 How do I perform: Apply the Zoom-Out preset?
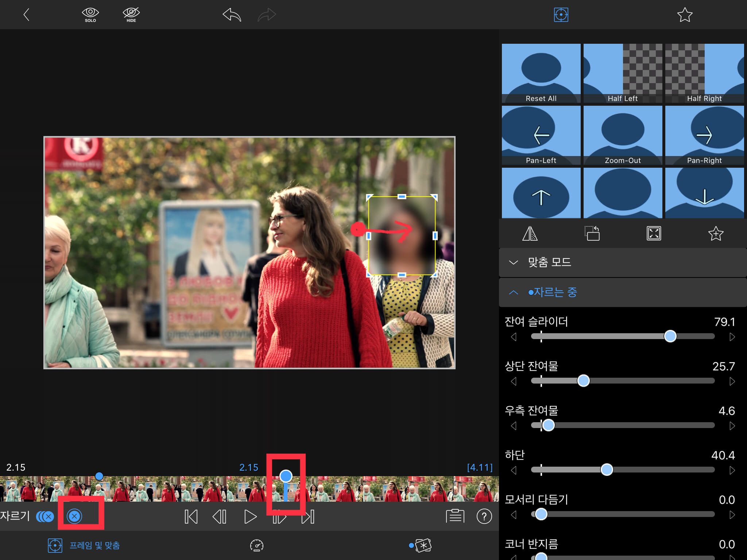(x=623, y=135)
